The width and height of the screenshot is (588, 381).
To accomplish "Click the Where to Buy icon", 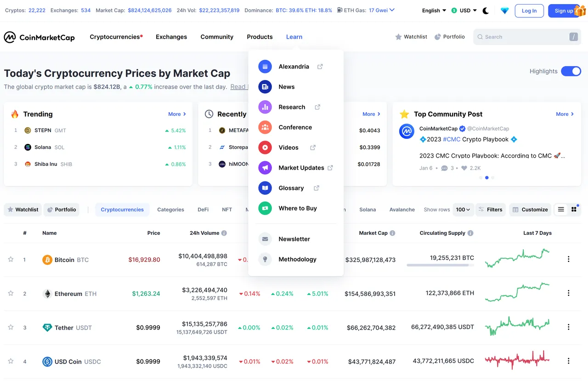I will click(265, 208).
